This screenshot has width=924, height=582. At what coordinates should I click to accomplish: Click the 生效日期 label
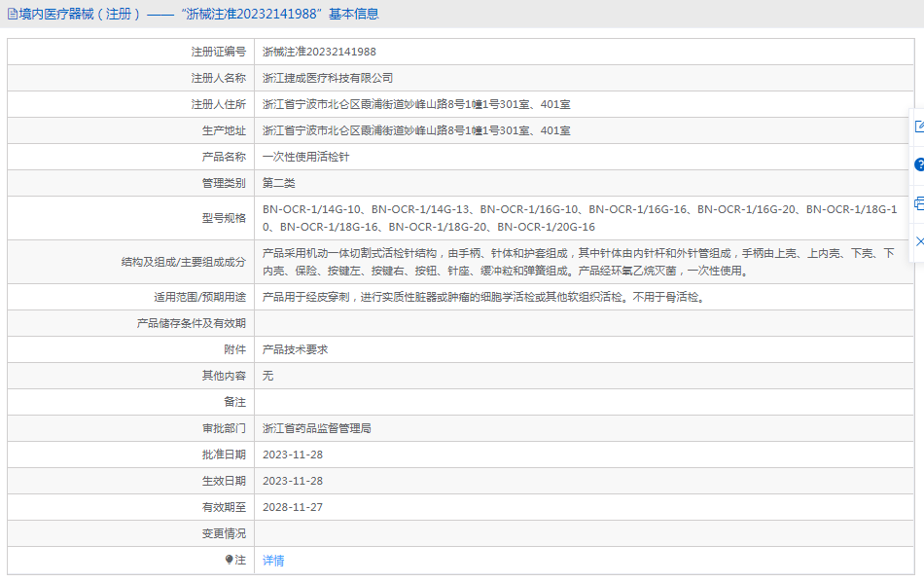224,481
